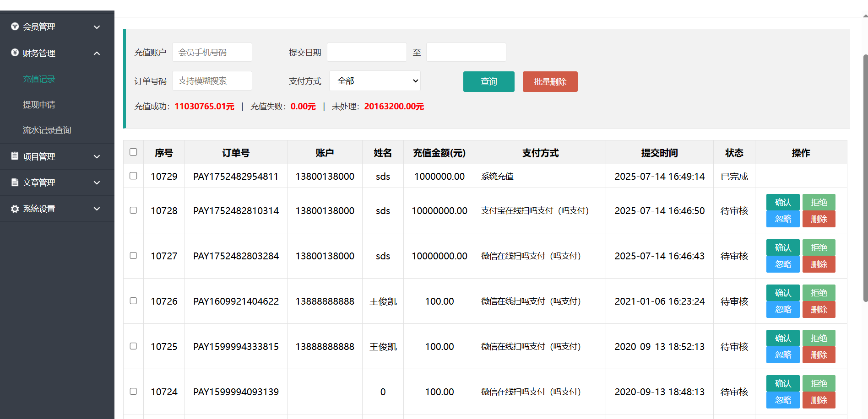Delete order 10728 with 删除
The height and width of the screenshot is (419, 868).
click(819, 219)
